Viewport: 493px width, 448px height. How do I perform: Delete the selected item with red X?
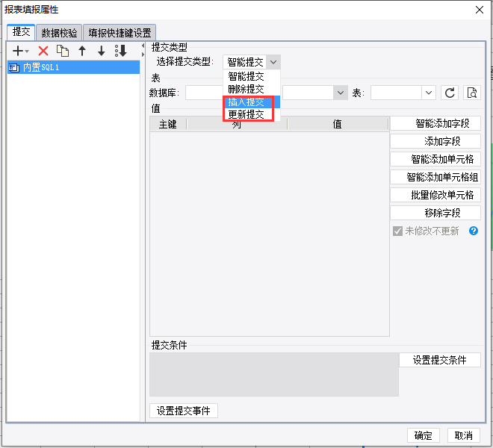(x=43, y=51)
